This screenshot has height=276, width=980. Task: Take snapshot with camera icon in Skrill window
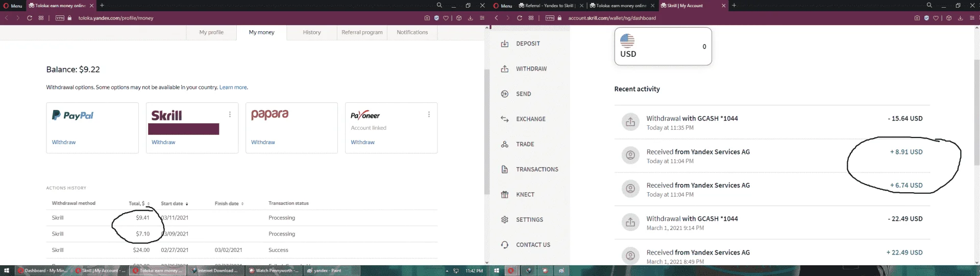point(917,18)
